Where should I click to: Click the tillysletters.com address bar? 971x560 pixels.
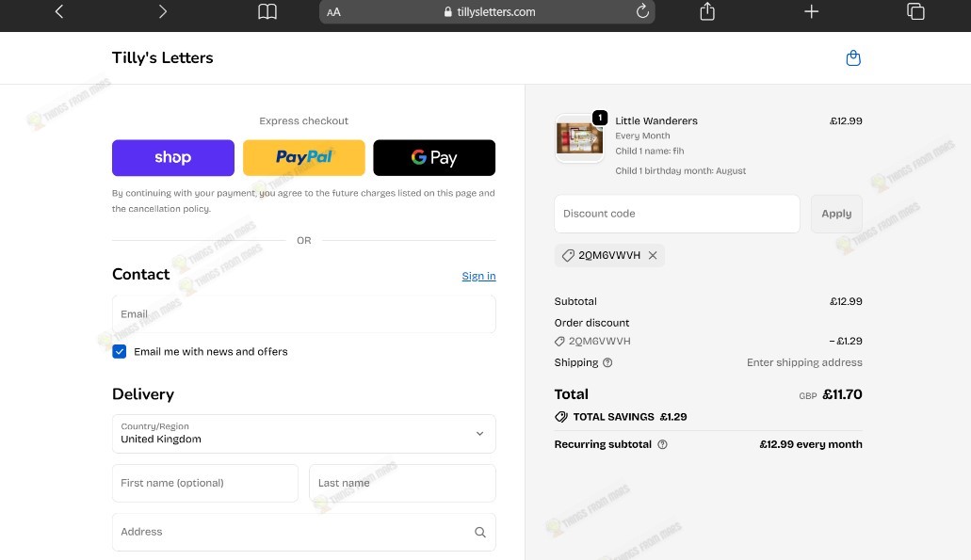coord(487,11)
